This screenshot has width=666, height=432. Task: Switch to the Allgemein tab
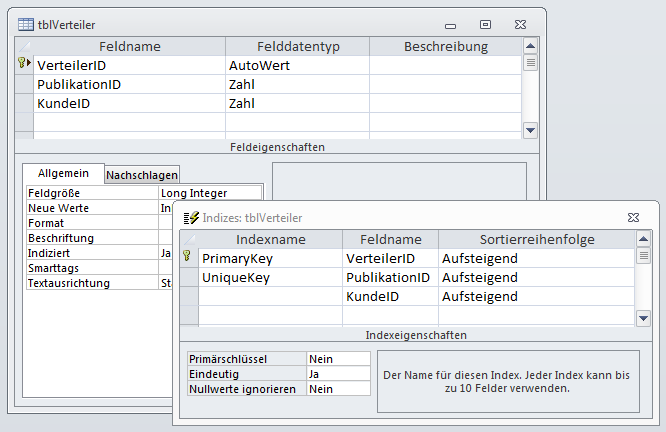click(63, 173)
